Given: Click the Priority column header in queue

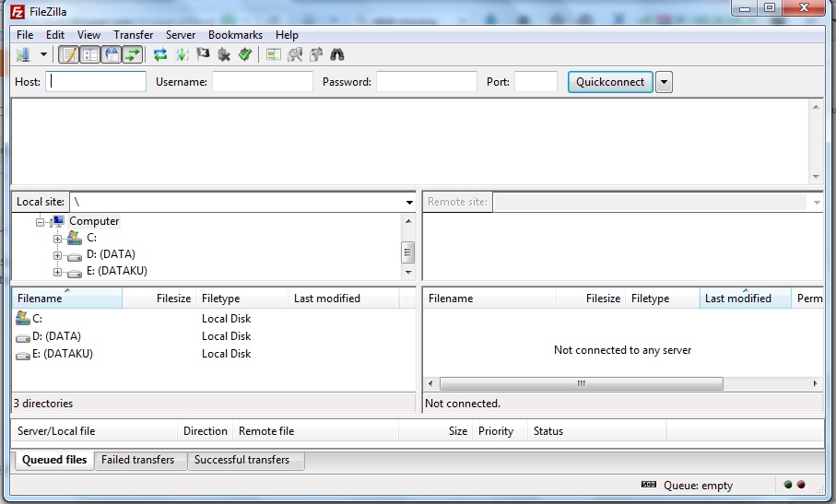Looking at the screenshot, I should pyautogui.click(x=500, y=431).
